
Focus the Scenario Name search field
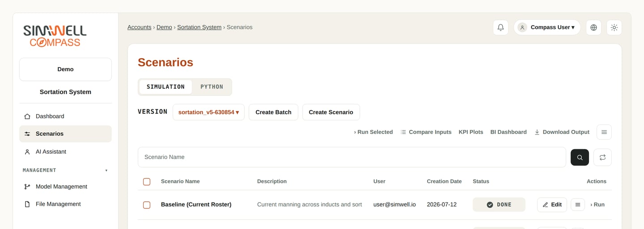352,157
